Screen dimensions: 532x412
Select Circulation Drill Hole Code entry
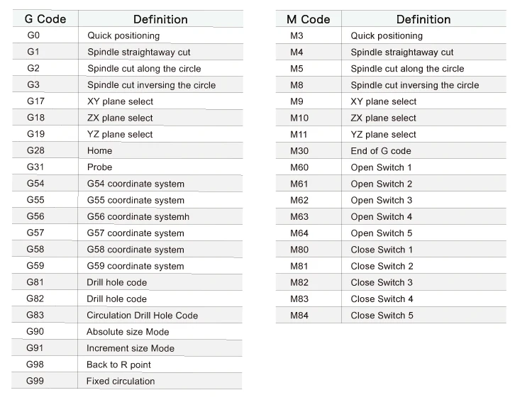tap(142, 316)
